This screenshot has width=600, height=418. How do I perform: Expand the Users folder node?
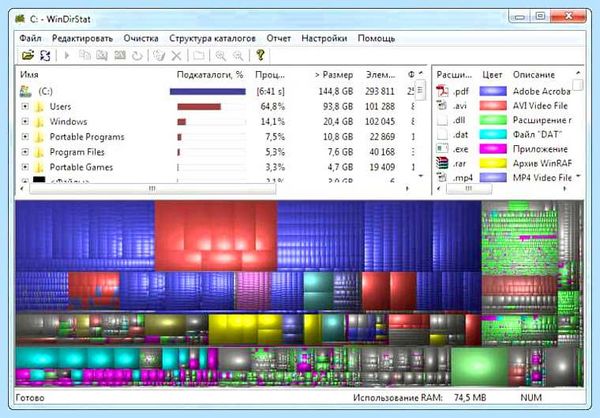coord(25,106)
